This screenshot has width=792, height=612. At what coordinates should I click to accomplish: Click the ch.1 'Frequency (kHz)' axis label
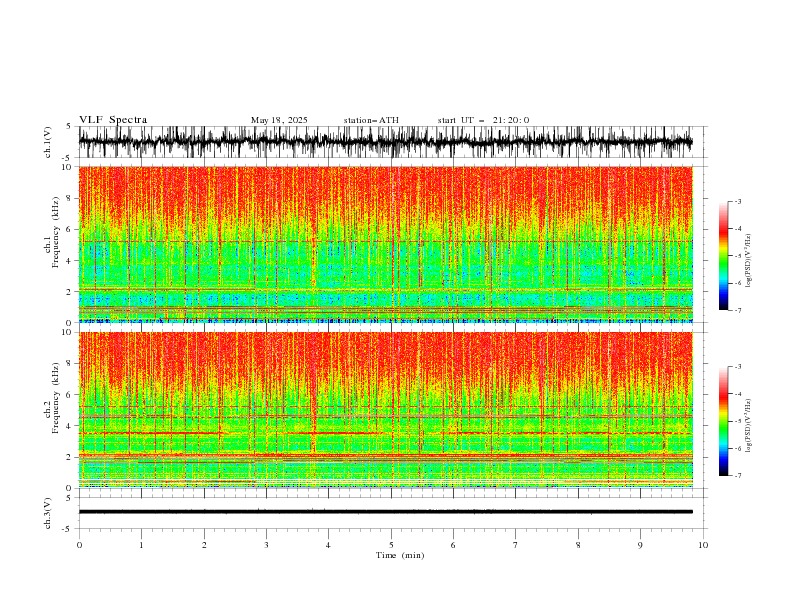click(x=56, y=231)
